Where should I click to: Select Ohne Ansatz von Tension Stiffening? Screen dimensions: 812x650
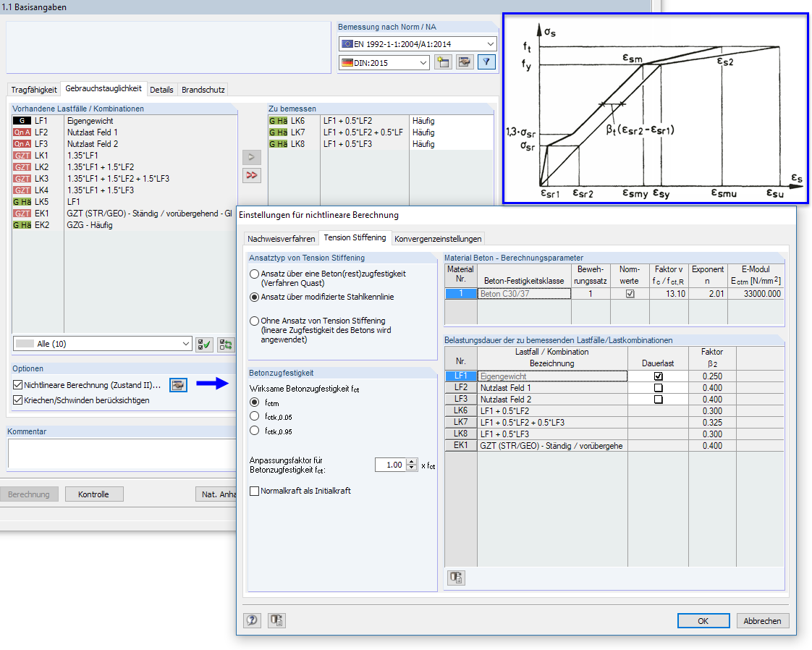(x=254, y=321)
